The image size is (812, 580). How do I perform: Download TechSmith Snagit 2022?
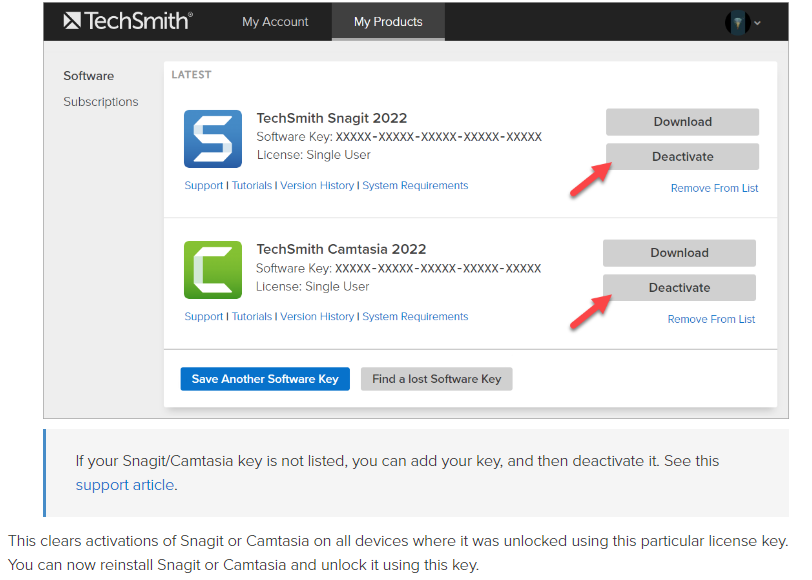[681, 121]
